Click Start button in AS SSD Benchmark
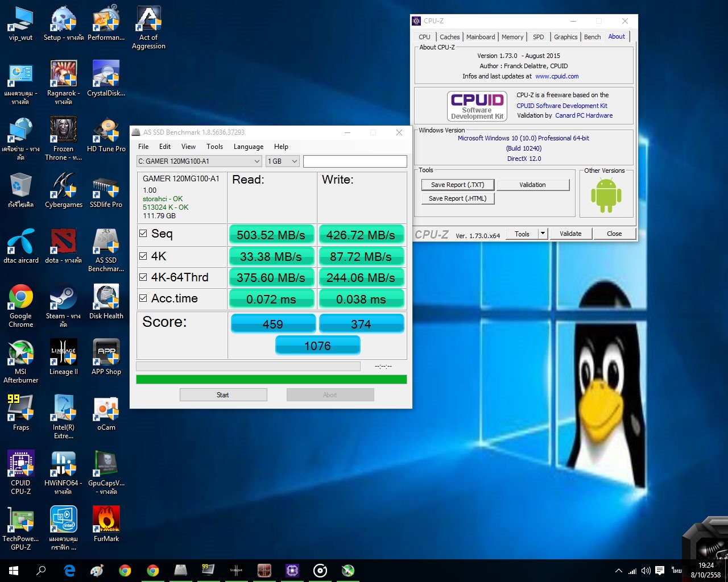728x582 pixels. click(x=223, y=395)
